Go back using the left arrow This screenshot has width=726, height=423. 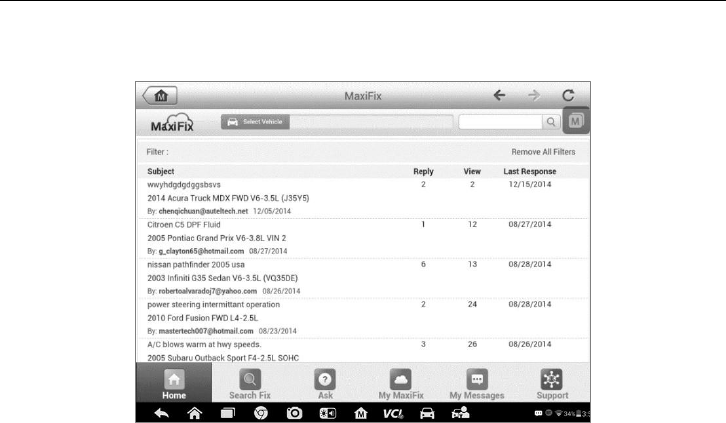499,95
